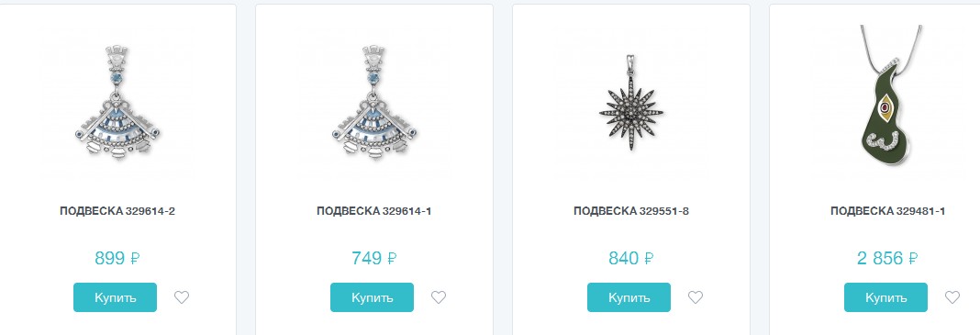Buy the 899 ₽ pendant with Купить button
Screen dimensions: 980x335
click(115, 297)
